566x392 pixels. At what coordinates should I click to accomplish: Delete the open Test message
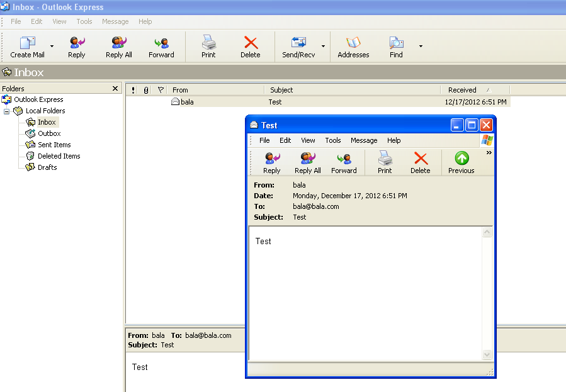point(421,162)
